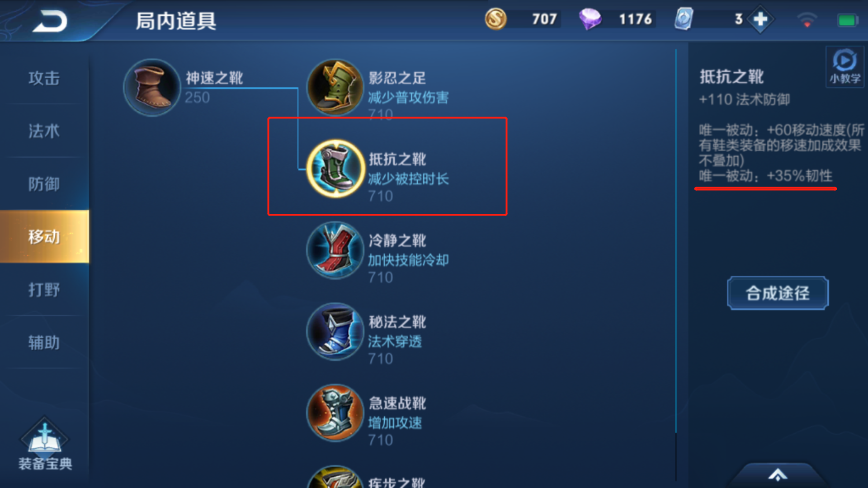The width and height of the screenshot is (868, 488).
Task: Expand the bottom panel up-arrow
Action: (778, 474)
